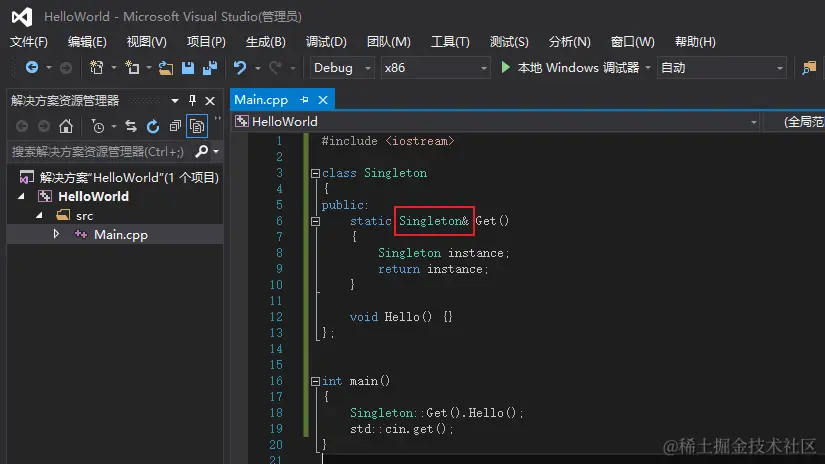Expand the Main.cpp tree node

click(x=56, y=234)
